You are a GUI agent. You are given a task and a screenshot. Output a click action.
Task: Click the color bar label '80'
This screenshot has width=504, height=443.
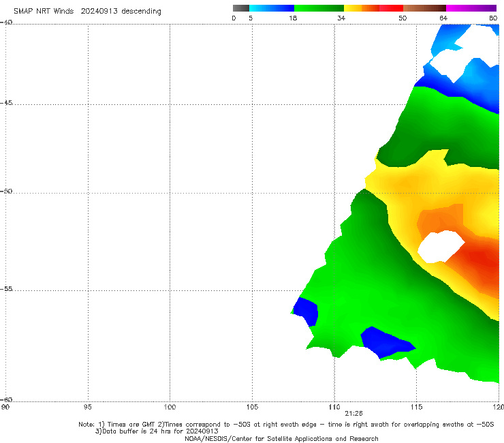point(493,18)
